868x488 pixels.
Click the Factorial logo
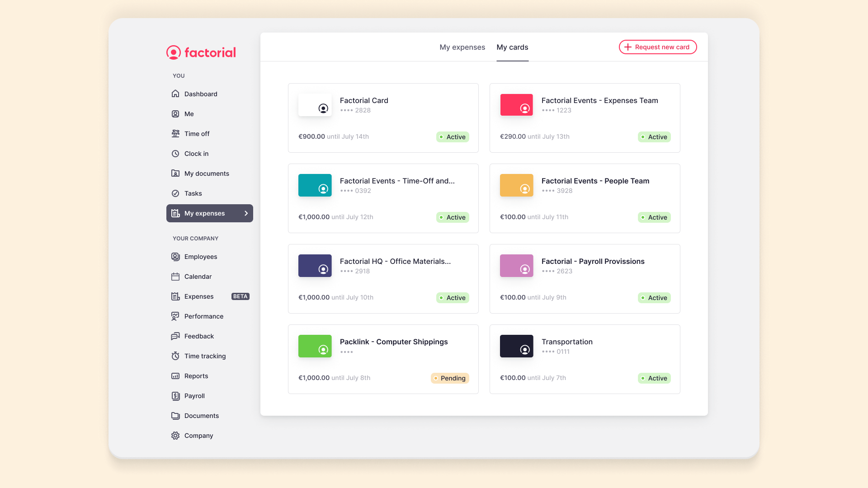[201, 52]
